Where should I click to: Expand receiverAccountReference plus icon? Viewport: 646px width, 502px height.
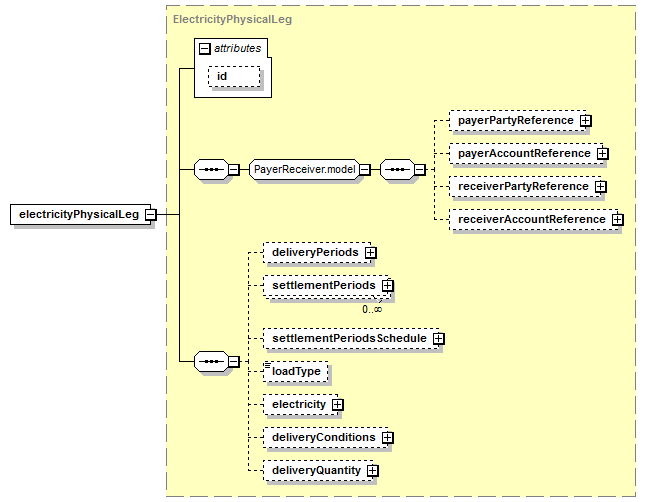(617, 219)
